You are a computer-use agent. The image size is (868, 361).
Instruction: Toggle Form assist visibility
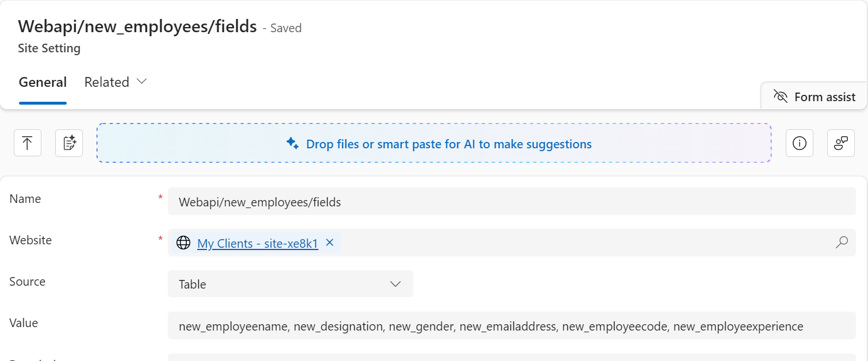coord(815,97)
